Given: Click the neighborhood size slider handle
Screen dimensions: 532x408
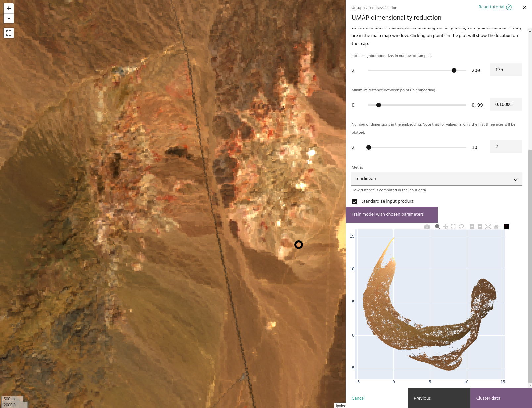Looking at the screenshot, I should pos(454,70).
